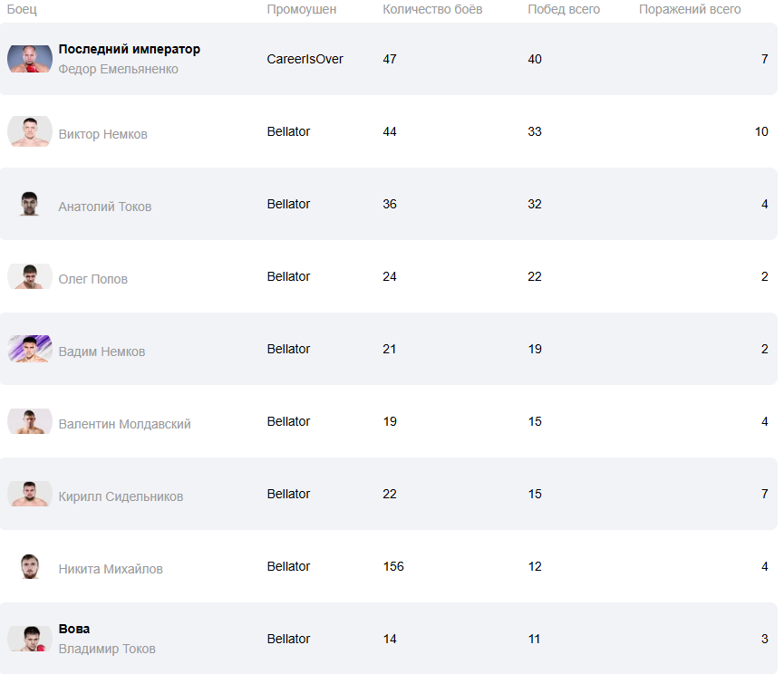Open Анатолий Токов fighter name link

tap(104, 207)
